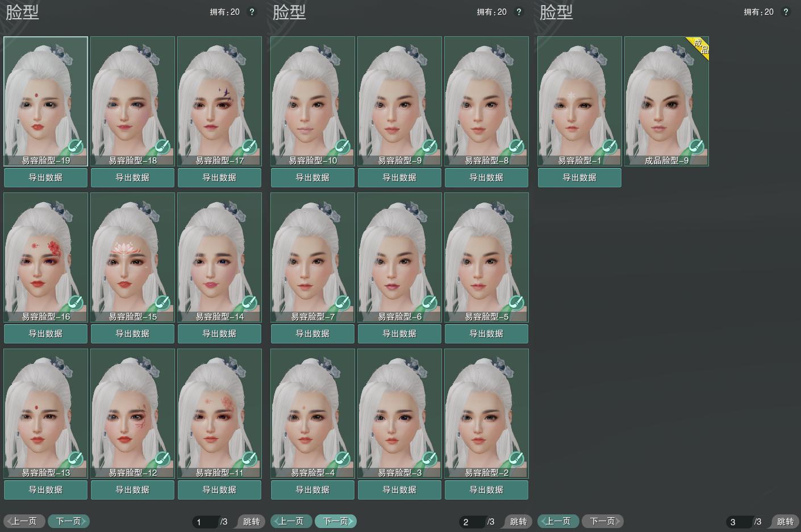
Task: Click 跳转 button in page 3 panel
Action: point(785,522)
